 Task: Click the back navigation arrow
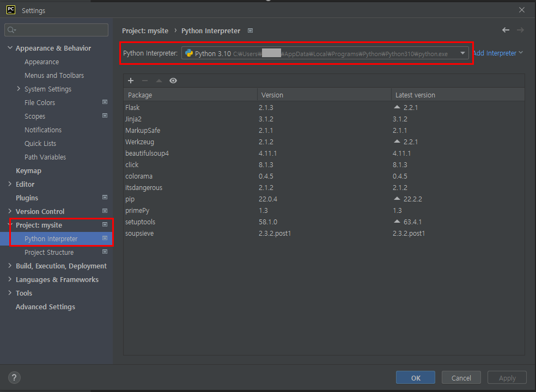click(x=506, y=30)
